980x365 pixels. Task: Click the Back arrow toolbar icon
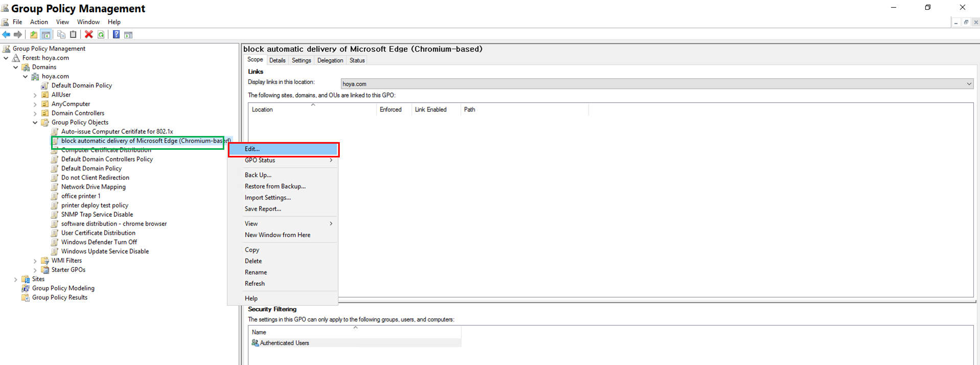click(6, 35)
